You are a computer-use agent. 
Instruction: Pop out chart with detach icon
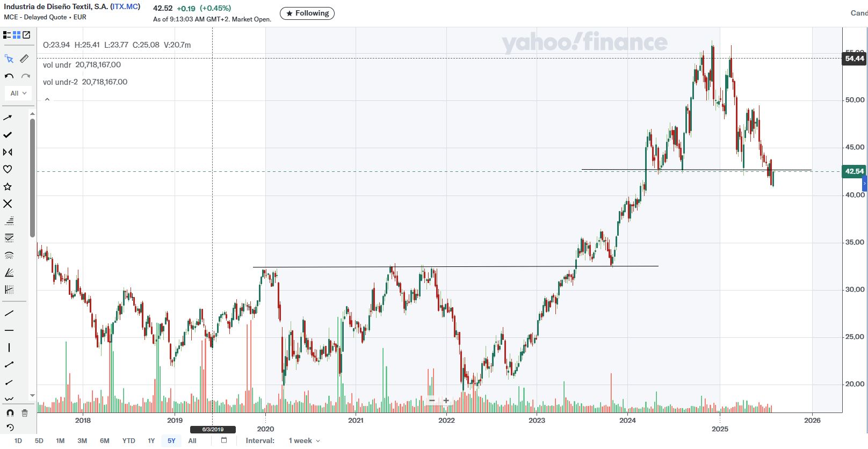point(26,35)
